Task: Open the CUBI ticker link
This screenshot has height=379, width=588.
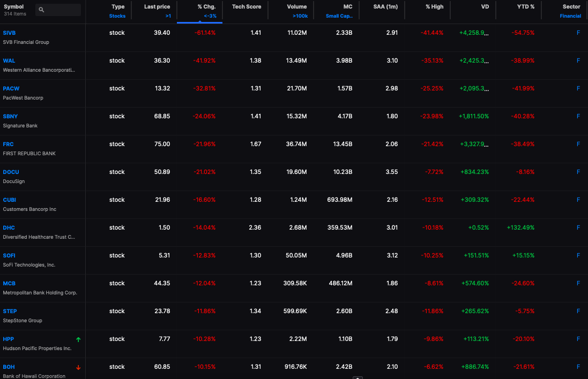Action: coord(9,200)
